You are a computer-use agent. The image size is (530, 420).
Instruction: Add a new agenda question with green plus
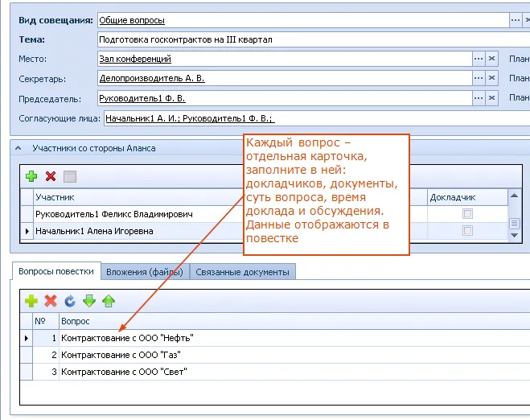tap(31, 301)
